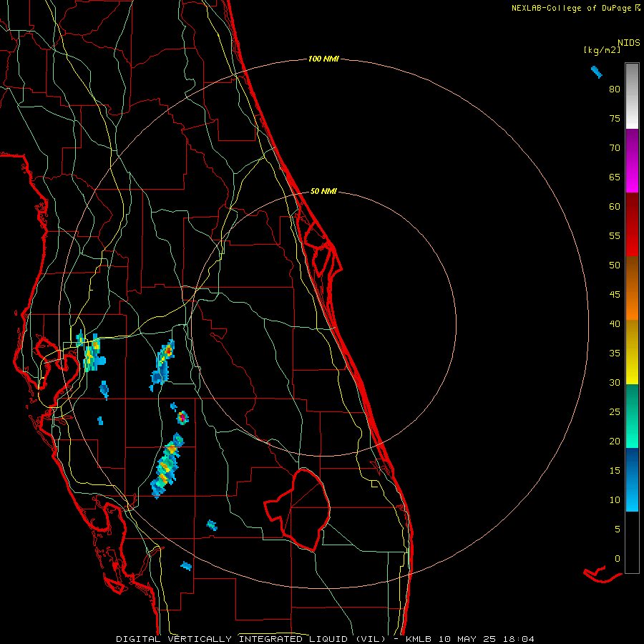Click the 80 value on the color scale
Image resolution: width=644 pixels, height=644 pixels.
[615, 89]
